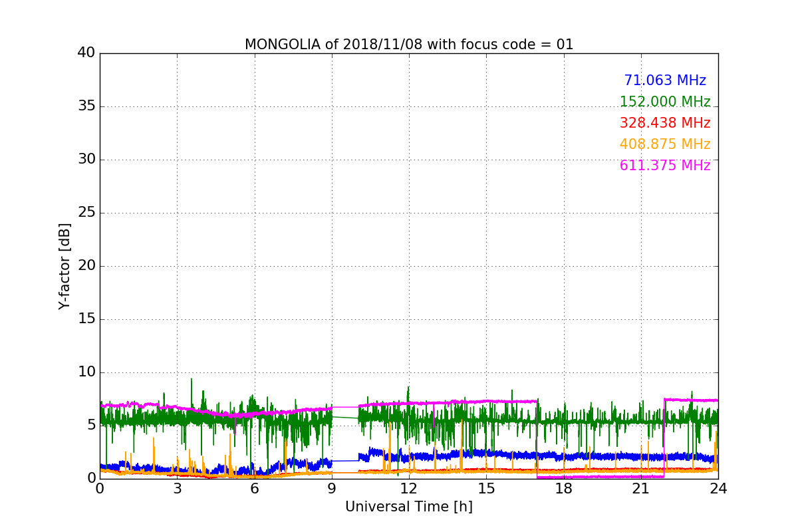Click x-axis tick label 12
The image size is (798, 532).
(409, 489)
